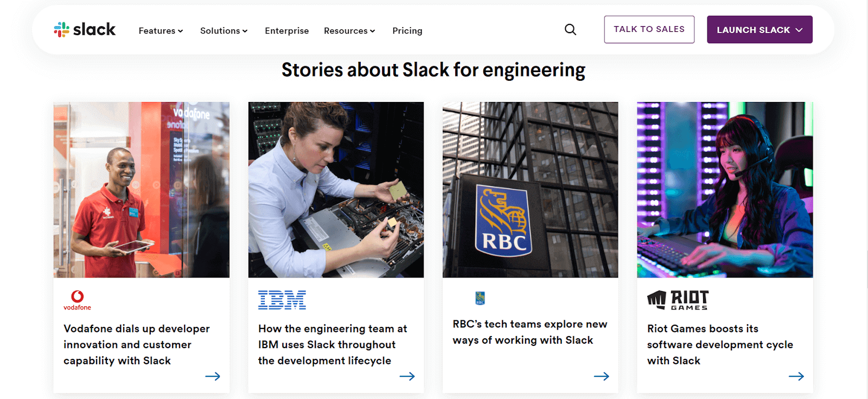Expand the Solutions dropdown menu
The image size is (868, 399).
point(224,31)
